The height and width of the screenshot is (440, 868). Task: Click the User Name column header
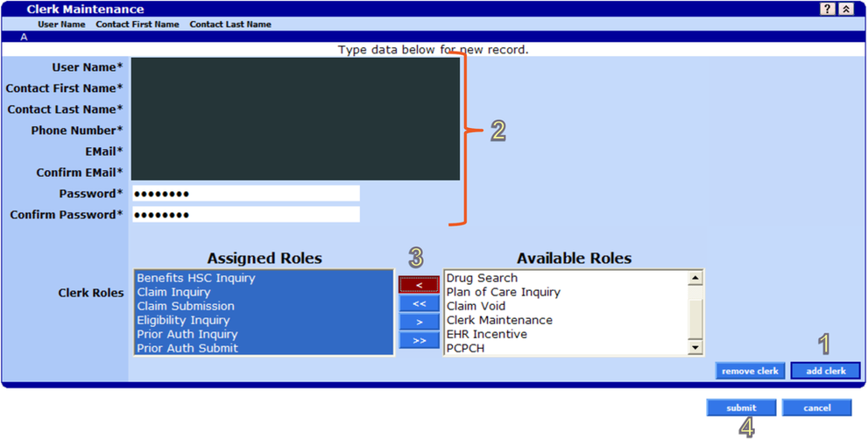[61, 25]
